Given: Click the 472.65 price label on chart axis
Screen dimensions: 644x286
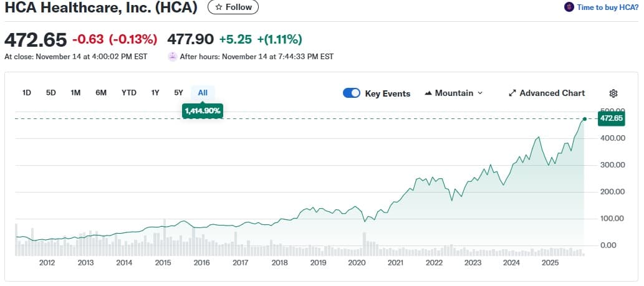Looking at the screenshot, I should pos(611,118).
